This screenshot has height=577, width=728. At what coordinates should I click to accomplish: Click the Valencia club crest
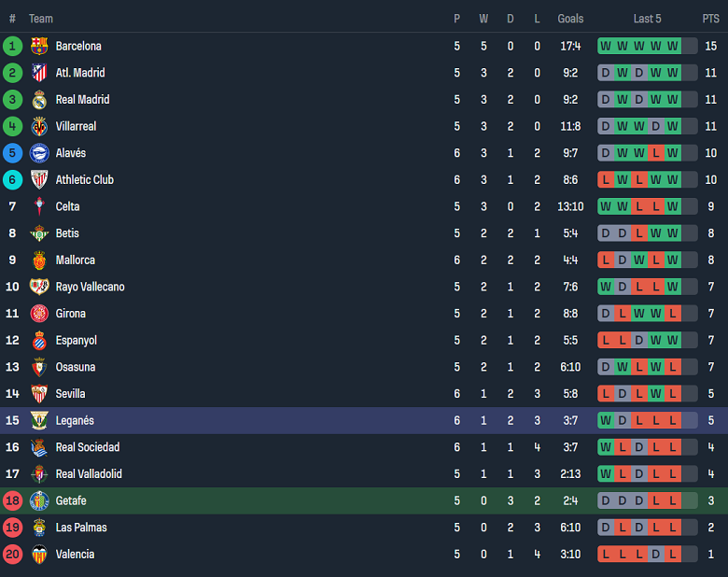point(39,555)
